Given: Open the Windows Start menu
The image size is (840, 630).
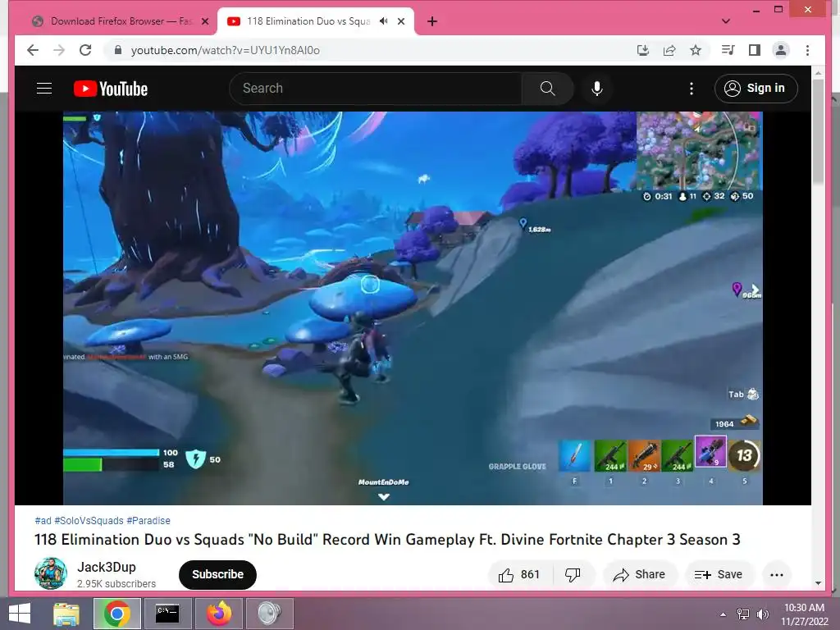Looking at the screenshot, I should pyautogui.click(x=20, y=614).
